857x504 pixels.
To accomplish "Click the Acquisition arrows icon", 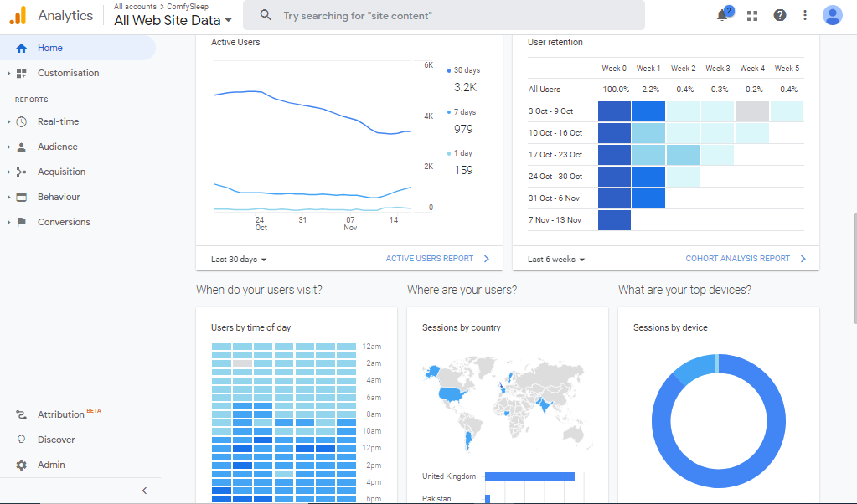I will tap(21, 172).
